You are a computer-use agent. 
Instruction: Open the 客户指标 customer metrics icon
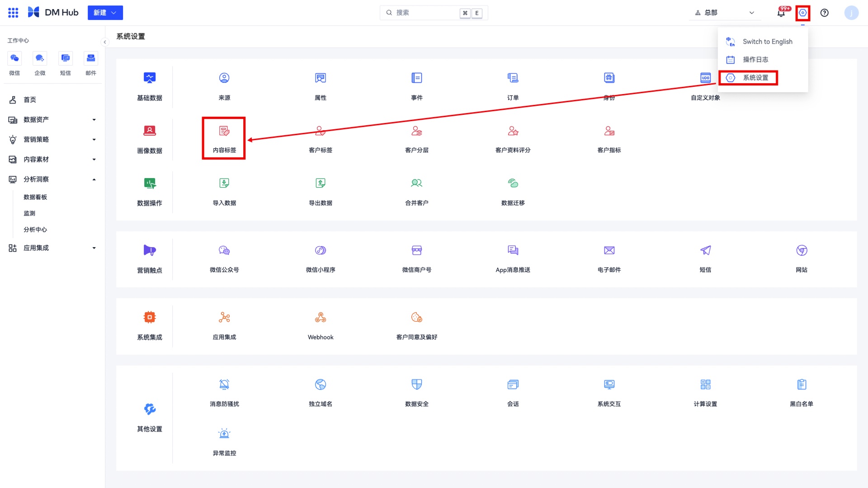[609, 131]
